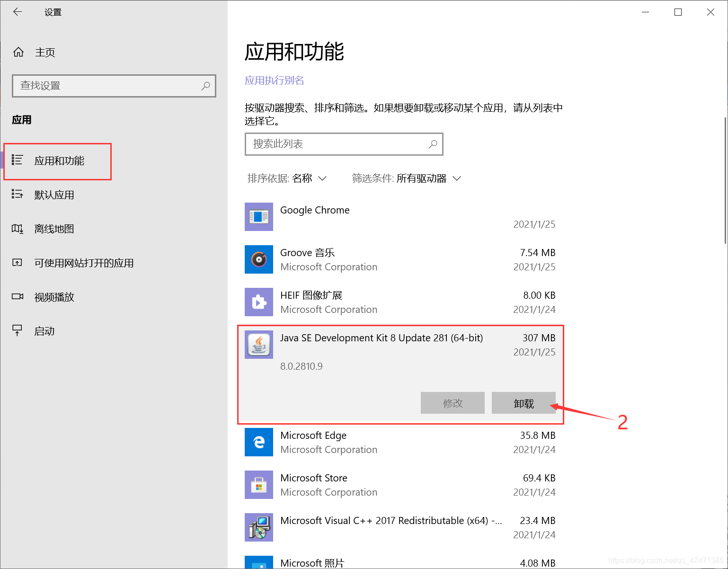Click the vertical scrollbar of the app list
Screen dimensions: 728x569
click(725, 181)
